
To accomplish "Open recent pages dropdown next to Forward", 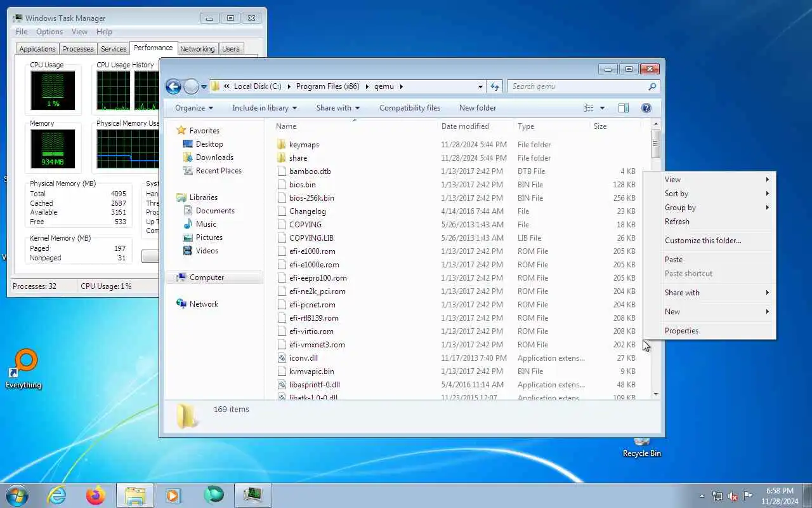I will coord(204,87).
